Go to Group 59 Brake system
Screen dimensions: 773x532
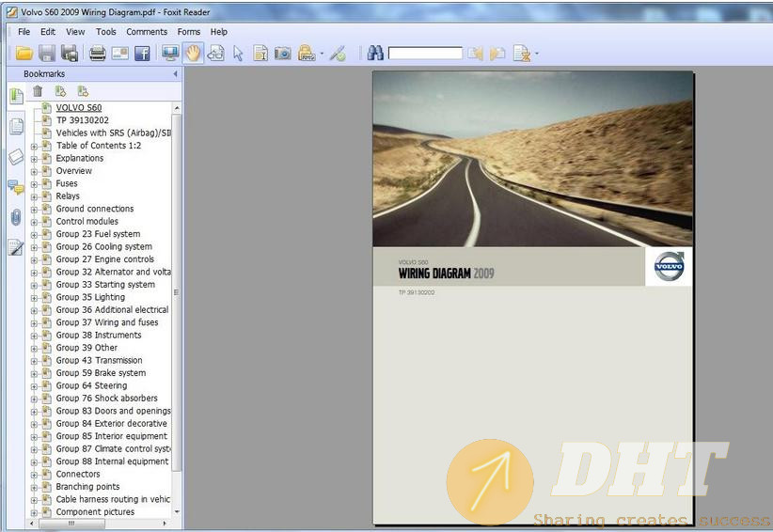pyautogui.click(x=101, y=373)
